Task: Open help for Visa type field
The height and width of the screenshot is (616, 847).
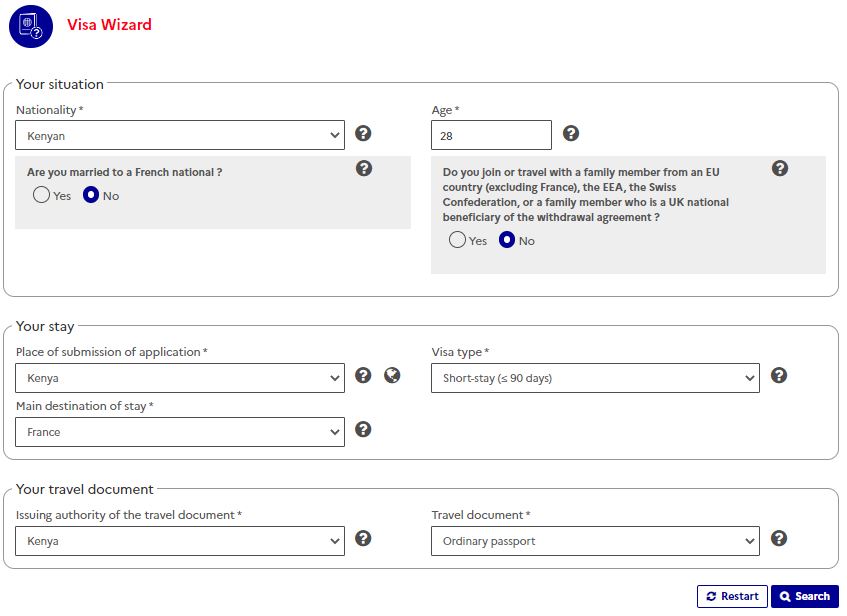Action: click(x=779, y=376)
